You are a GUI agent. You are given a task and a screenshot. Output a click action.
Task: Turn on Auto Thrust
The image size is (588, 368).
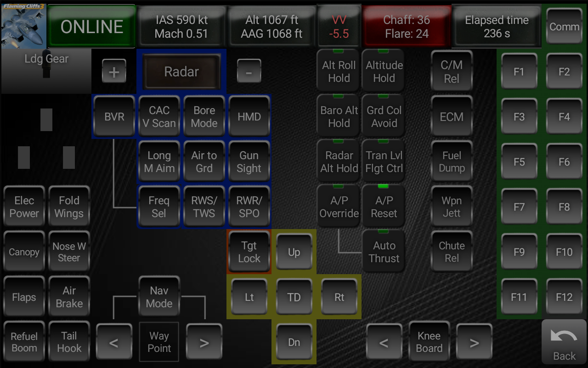point(384,252)
